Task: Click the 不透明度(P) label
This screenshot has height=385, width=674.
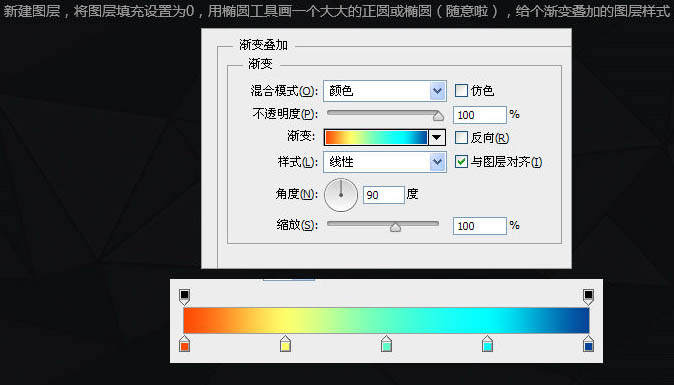Action: 285,114
